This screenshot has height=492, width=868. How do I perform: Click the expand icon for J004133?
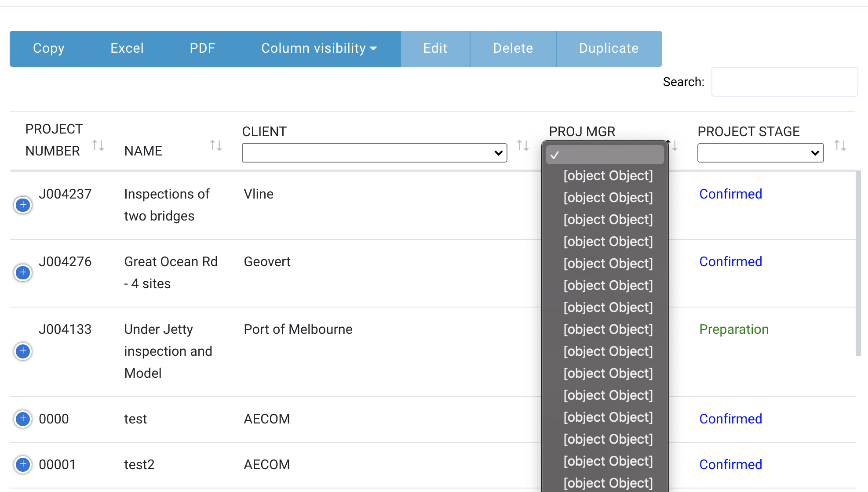pyautogui.click(x=22, y=351)
